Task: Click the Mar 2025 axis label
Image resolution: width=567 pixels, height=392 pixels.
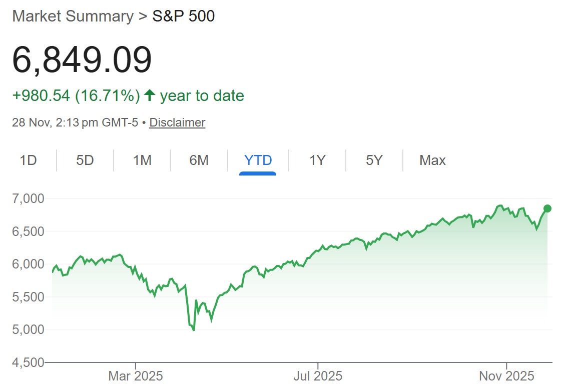Action: (x=135, y=376)
